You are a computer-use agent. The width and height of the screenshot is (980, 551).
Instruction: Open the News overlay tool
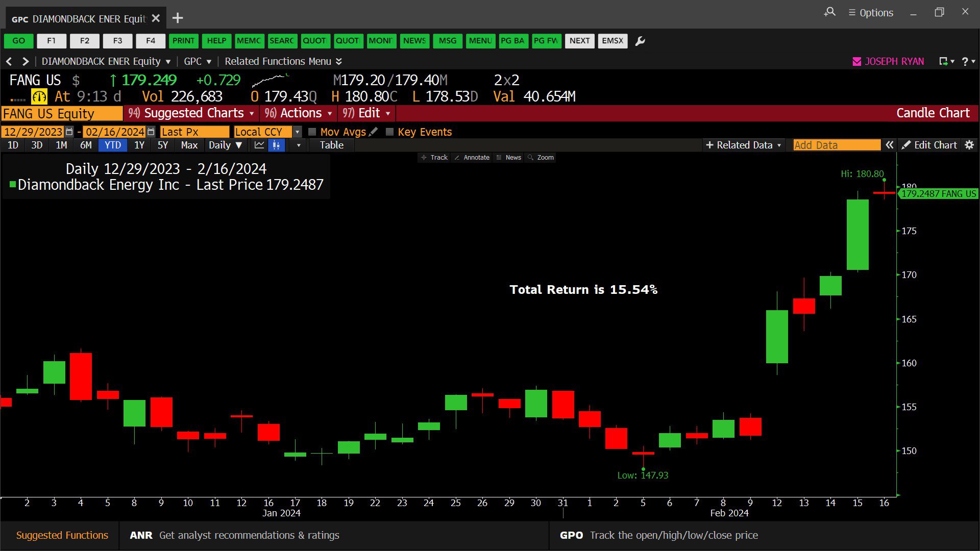coord(508,158)
